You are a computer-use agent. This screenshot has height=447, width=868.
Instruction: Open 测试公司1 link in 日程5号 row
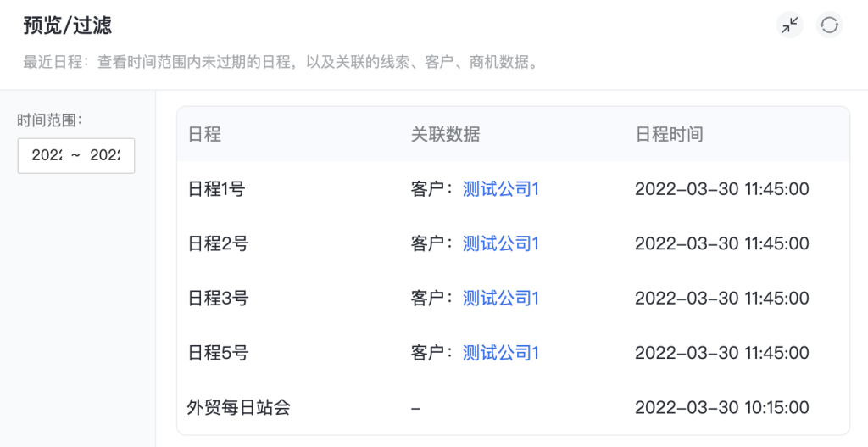[501, 353]
